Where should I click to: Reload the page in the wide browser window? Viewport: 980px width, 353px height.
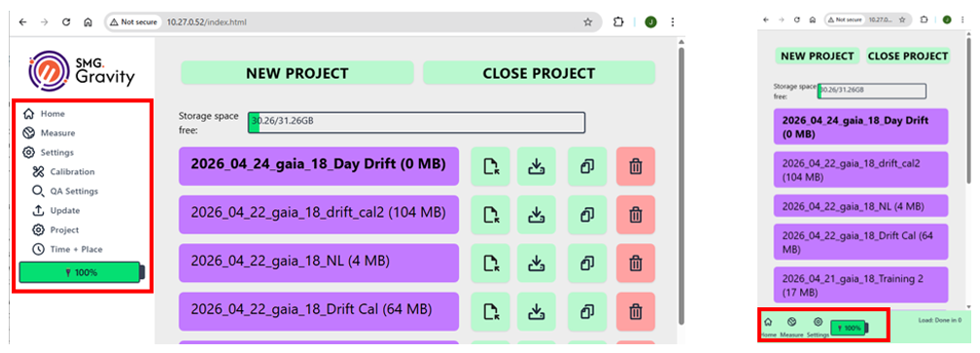point(66,21)
